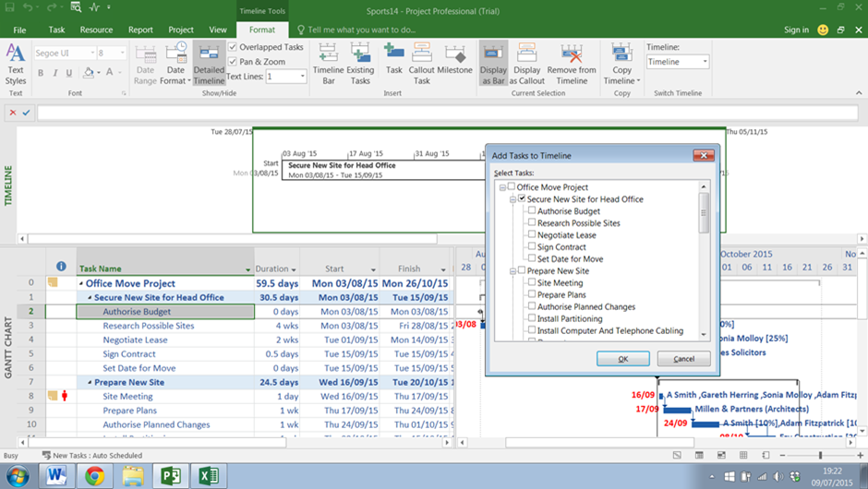Open the Date Format menu
Image resolution: width=868 pixels, height=489 pixels.
176,65
